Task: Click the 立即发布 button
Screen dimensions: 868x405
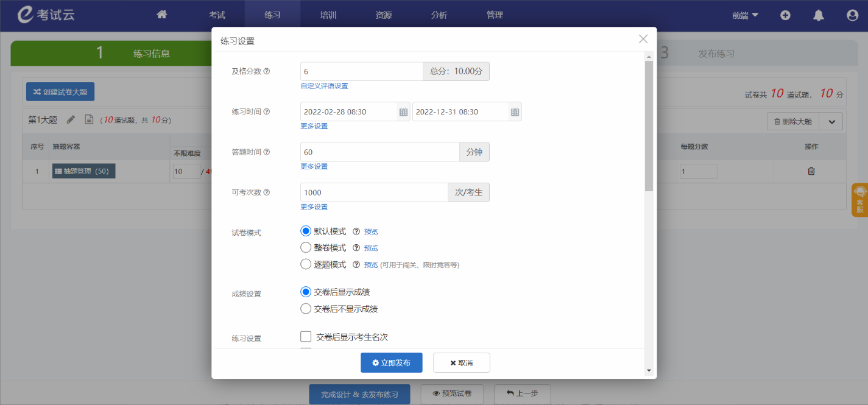Action: coord(391,362)
